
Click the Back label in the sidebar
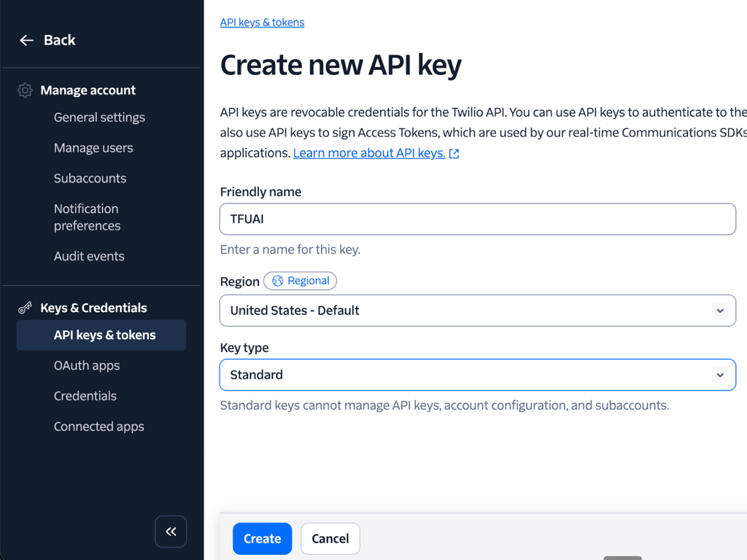[60, 41]
